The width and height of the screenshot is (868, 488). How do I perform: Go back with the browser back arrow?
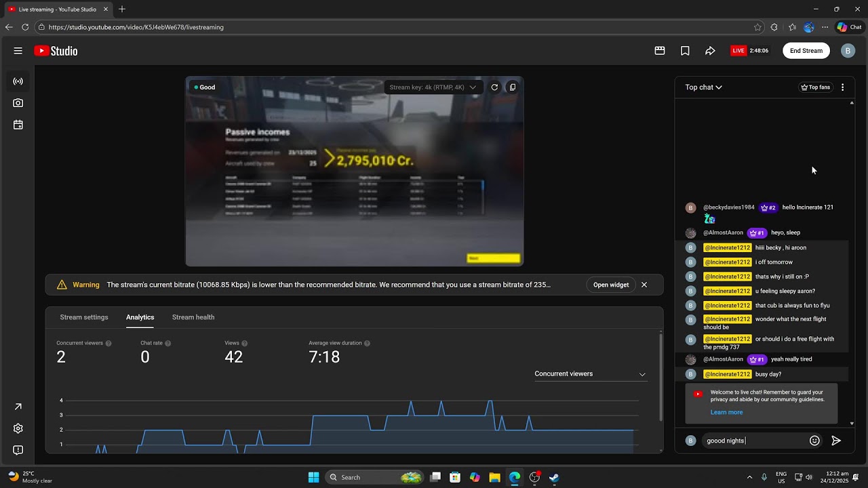9,27
